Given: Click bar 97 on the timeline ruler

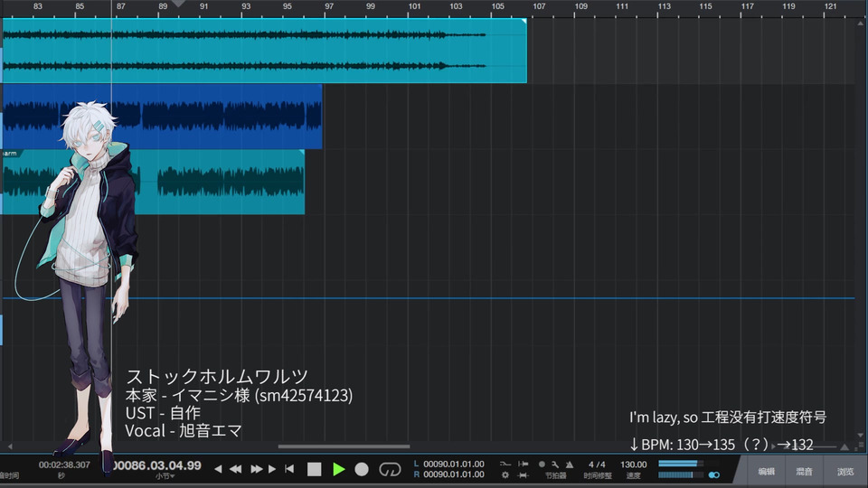Looking at the screenshot, I should pyautogui.click(x=329, y=6).
